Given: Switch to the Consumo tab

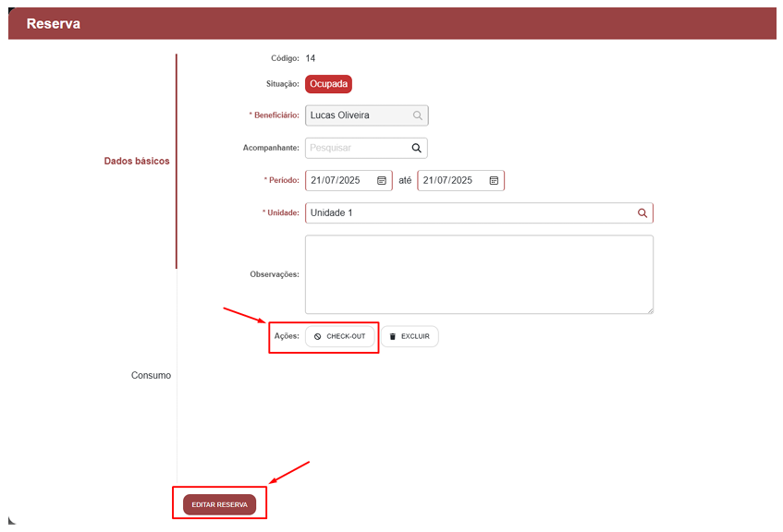Looking at the screenshot, I should tap(151, 376).
